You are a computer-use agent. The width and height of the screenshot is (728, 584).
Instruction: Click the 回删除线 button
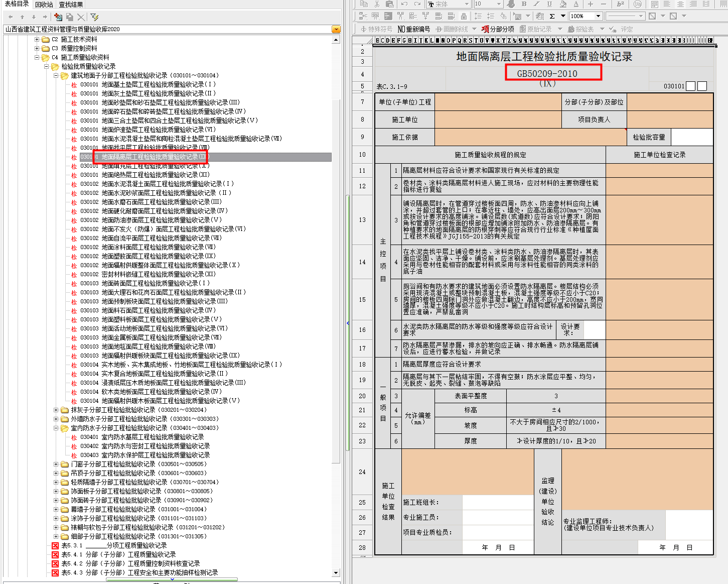click(x=452, y=29)
